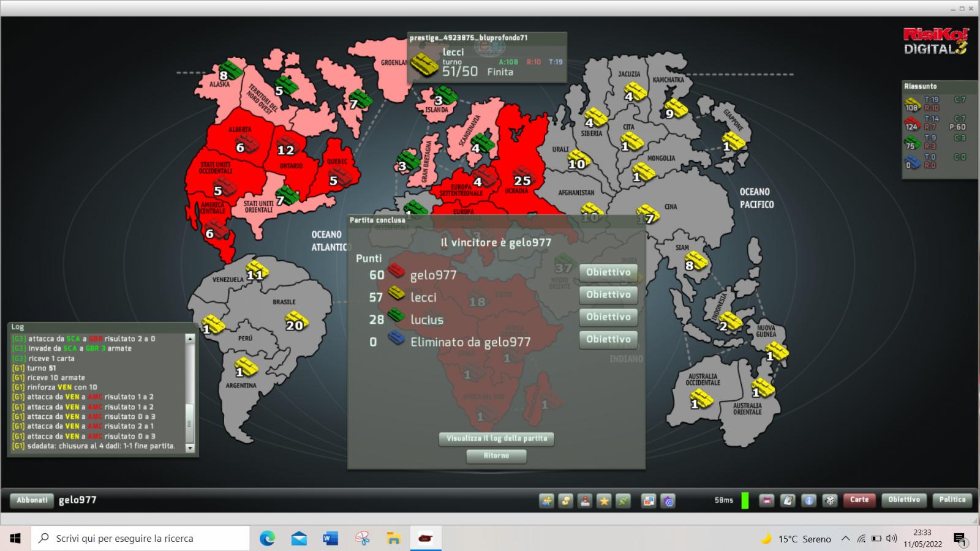Click the pink ticket icon
The height and width of the screenshot is (551, 980).
(x=767, y=501)
